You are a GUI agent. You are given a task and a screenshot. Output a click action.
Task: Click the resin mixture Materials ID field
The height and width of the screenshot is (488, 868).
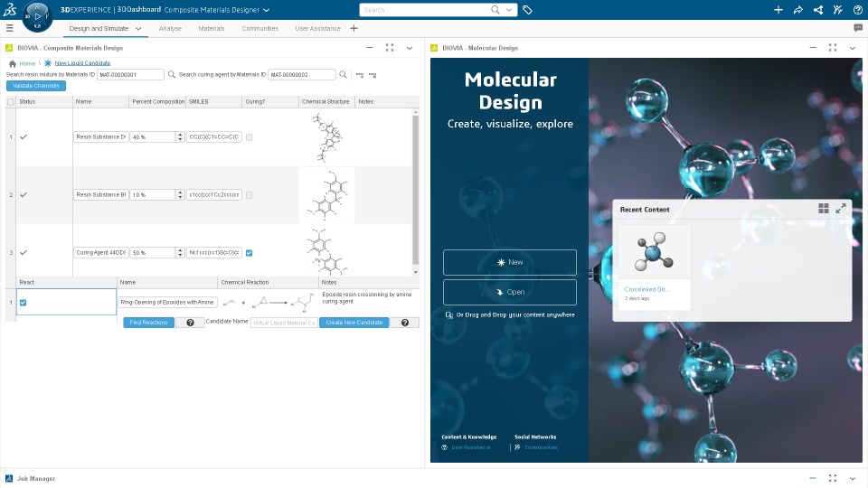pyautogui.click(x=130, y=75)
